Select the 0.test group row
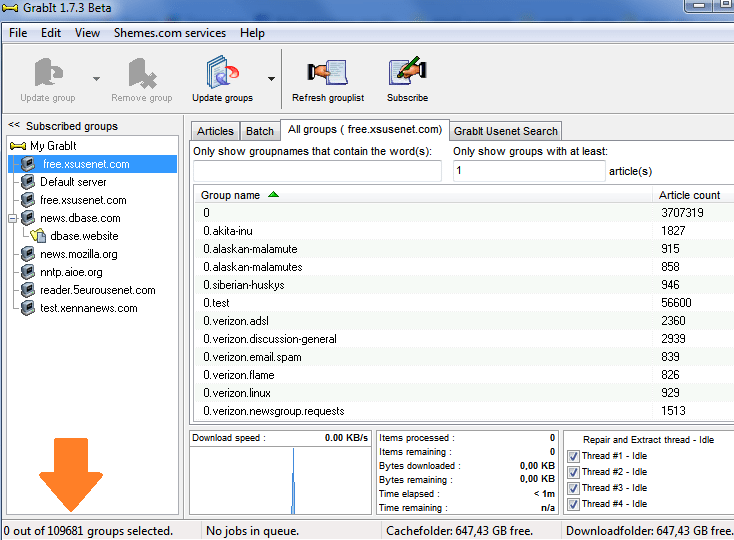The width and height of the screenshot is (734, 540). [464, 303]
